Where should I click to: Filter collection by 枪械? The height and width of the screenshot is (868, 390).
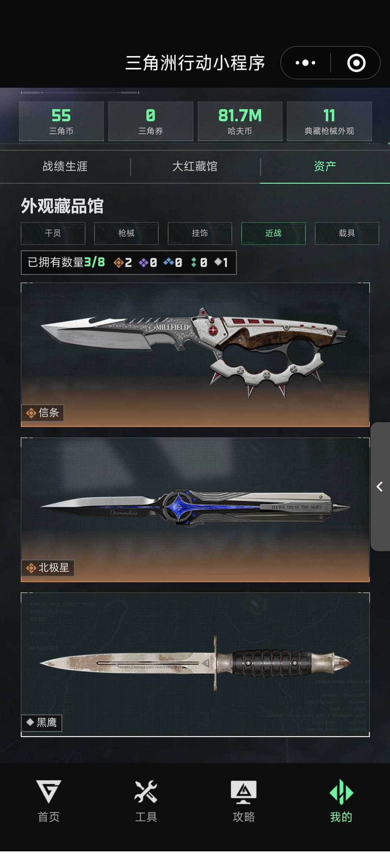tap(126, 233)
